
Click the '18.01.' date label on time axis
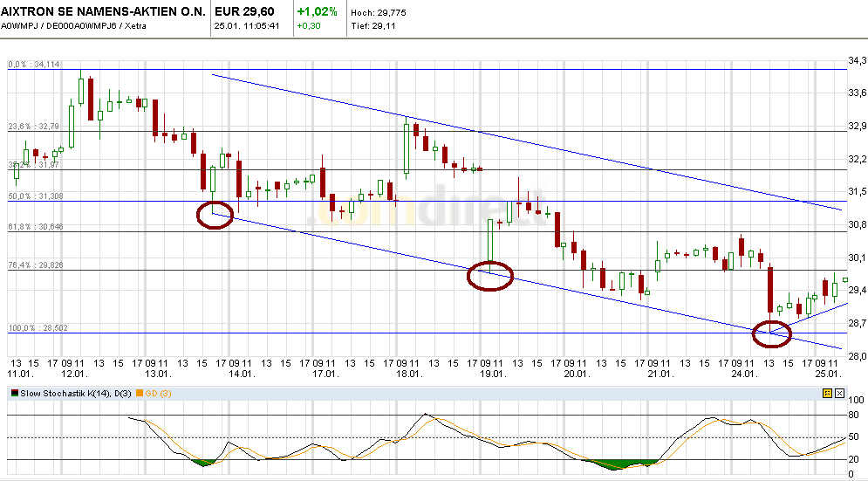tap(408, 374)
